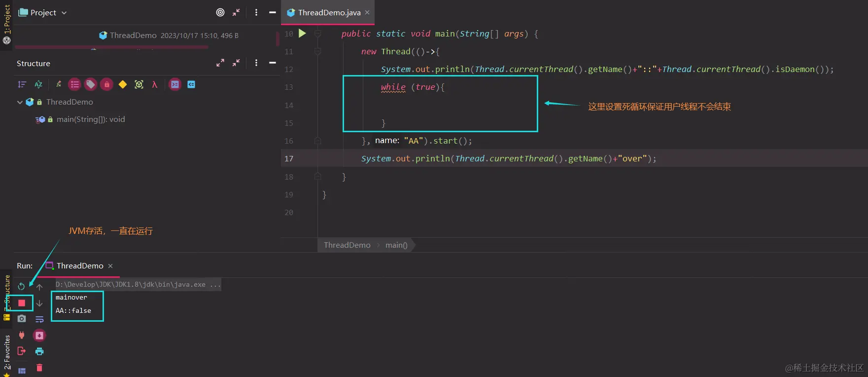Viewport: 868px width, 377px height.
Task: Collapse ThreadDemo node in Structure tree
Action: coord(20,102)
